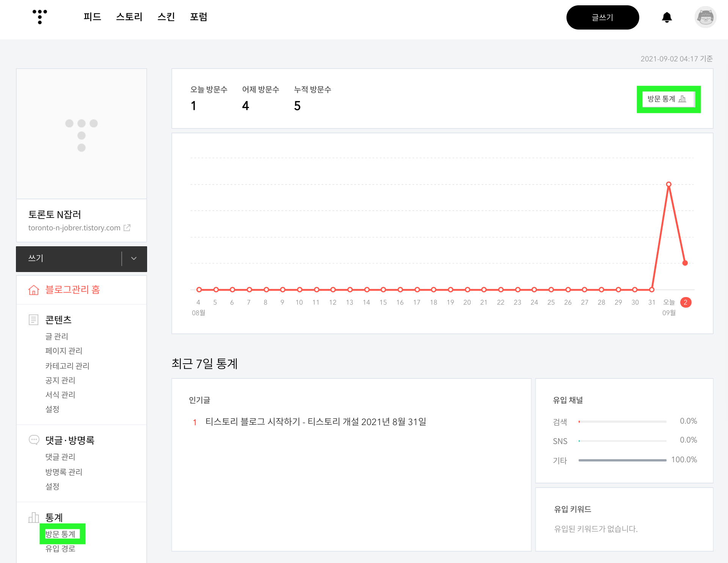The width and height of the screenshot is (728, 563).
Task: Open the 포럼 menu item
Action: click(198, 17)
